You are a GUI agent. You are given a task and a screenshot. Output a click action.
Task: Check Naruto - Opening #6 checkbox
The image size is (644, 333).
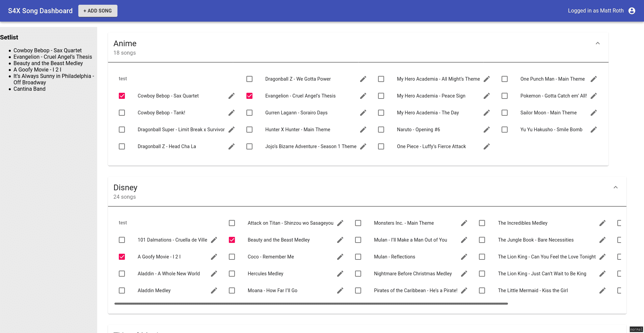381,130
